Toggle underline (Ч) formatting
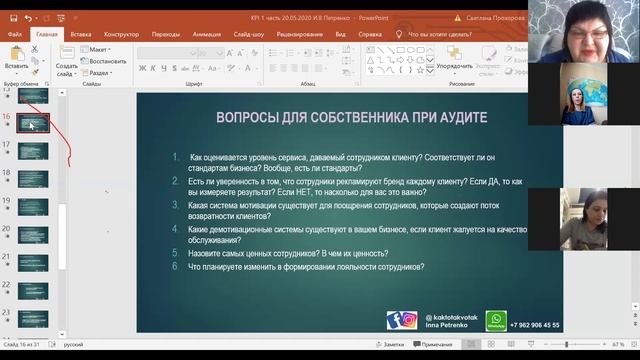 point(164,69)
